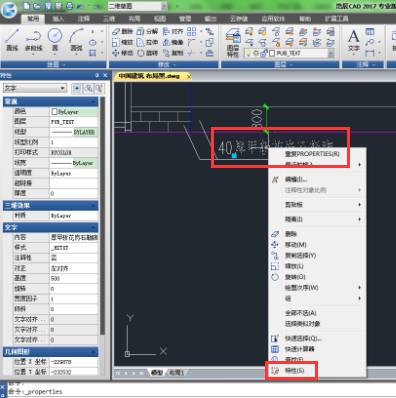
Task: Choose 特性(S) in the context menu
Action: point(294,370)
